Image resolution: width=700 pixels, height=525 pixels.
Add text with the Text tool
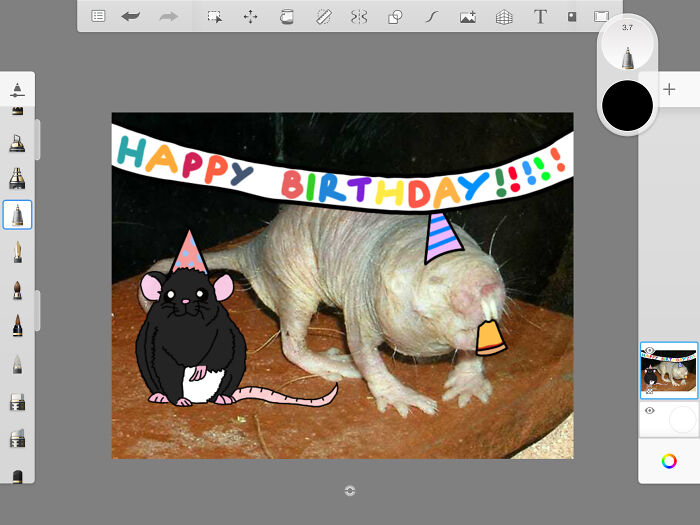[x=540, y=16]
